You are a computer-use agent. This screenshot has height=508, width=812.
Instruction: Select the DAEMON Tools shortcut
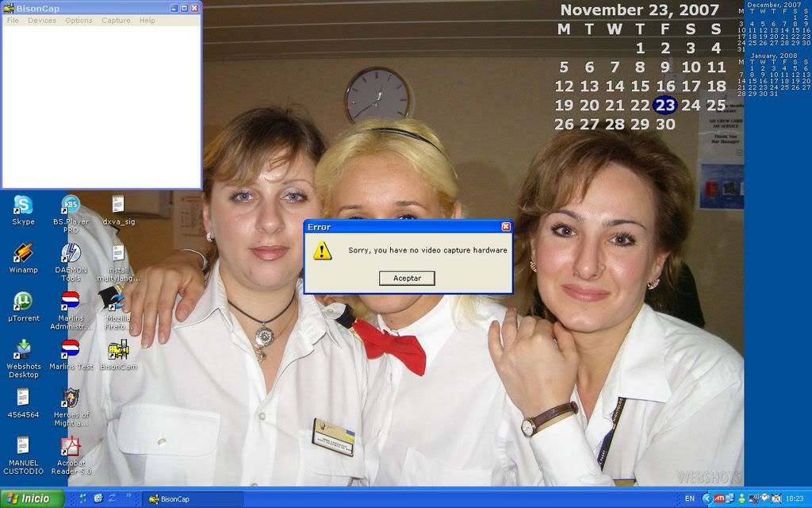coord(71,253)
